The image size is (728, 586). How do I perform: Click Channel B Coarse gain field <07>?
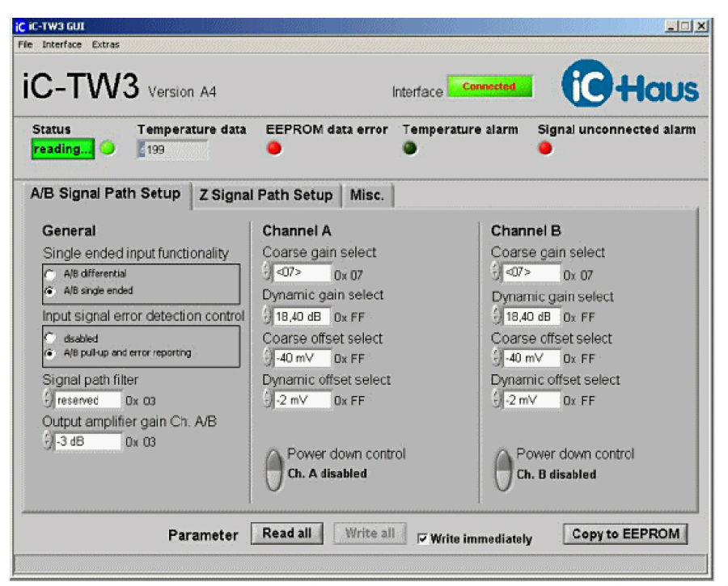point(531,272)
